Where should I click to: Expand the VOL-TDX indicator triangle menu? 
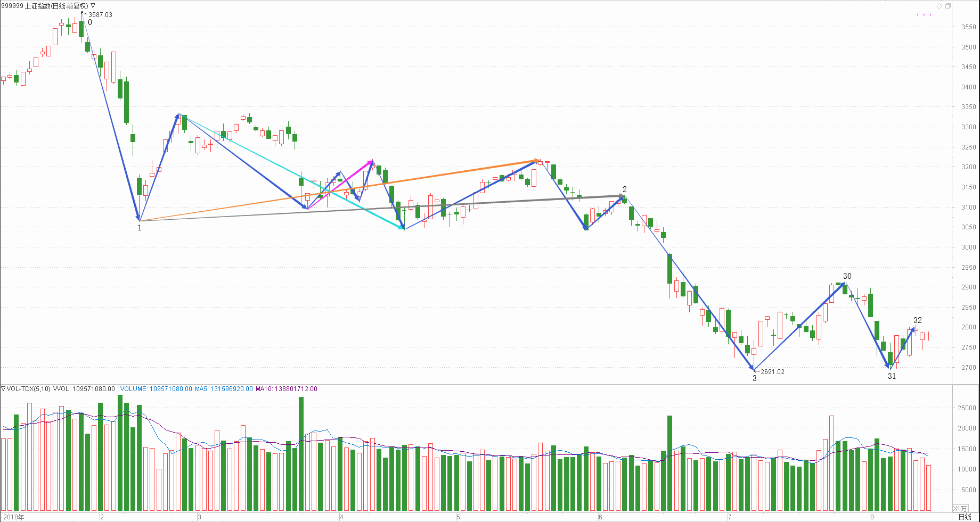tap(3, 389)
